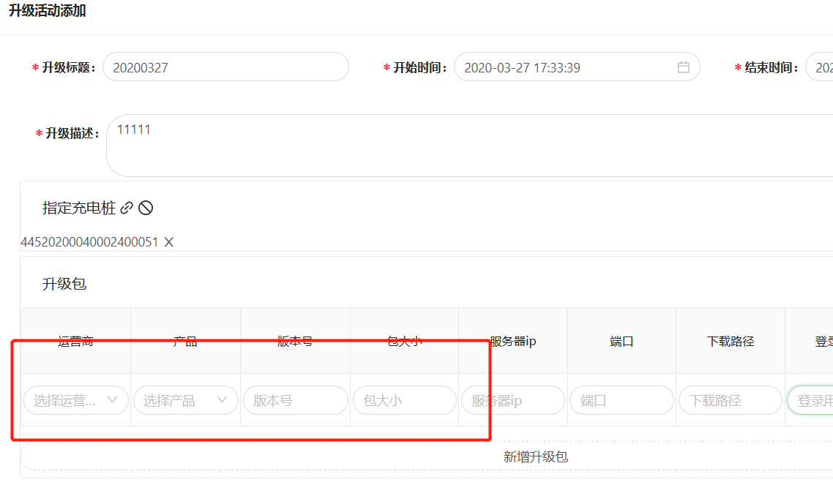This screenshot has width=833, height=504.
Task: Click the 包大小 input field
Action: click(x=404, y=400)
